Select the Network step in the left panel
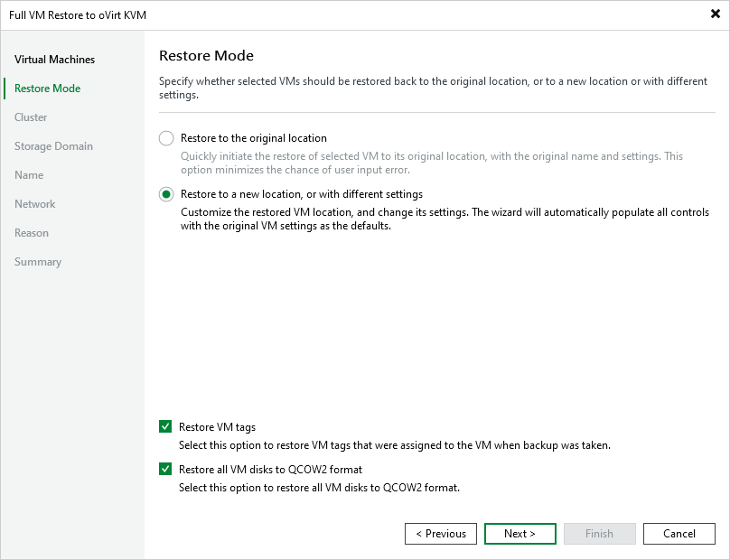Image resolution: width=730 pixels, height=560 pixels. [34, 203]
